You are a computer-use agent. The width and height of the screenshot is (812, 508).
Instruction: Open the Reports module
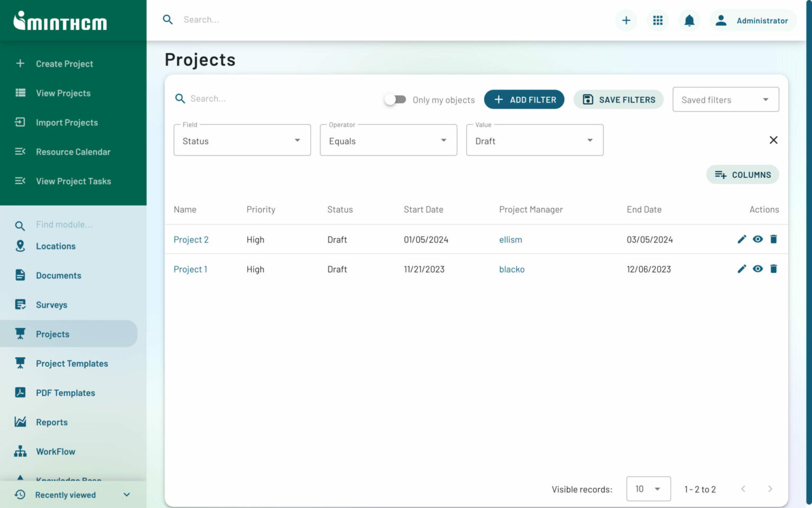point(51,422)
